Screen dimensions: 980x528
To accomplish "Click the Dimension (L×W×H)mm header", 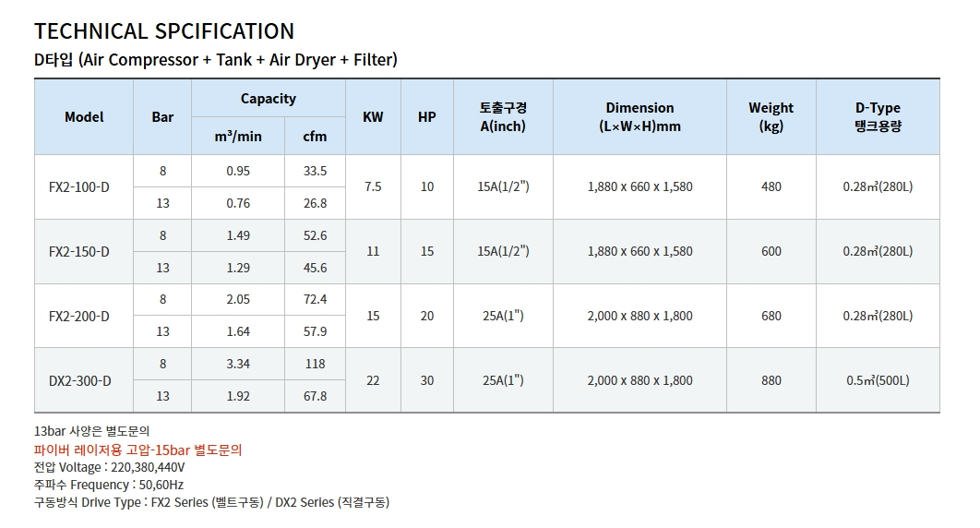I will tap(639, 117).
